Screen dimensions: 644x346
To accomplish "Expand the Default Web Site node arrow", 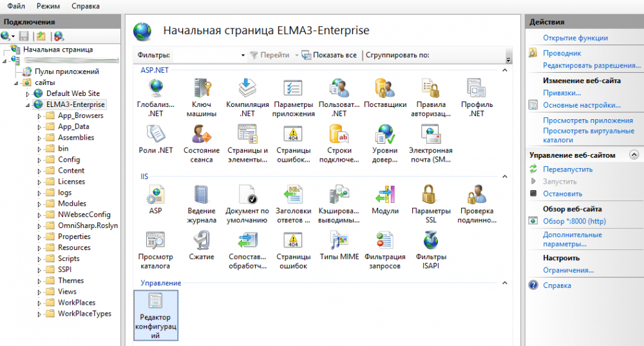I will [28, 94].
